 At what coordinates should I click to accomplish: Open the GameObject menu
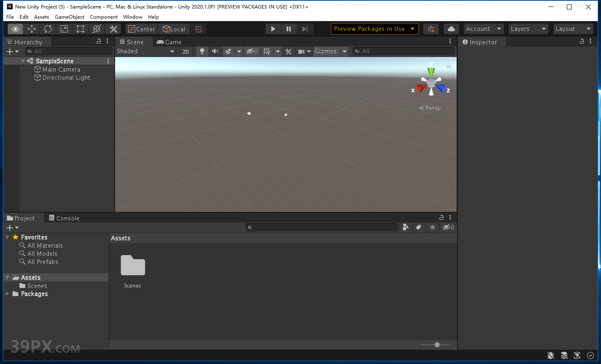(x=70, y=17)
